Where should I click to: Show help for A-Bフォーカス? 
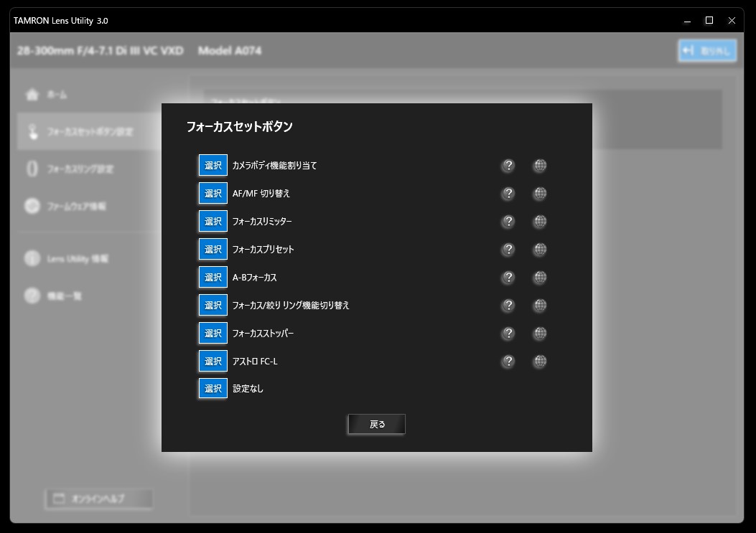coord(508,278)
